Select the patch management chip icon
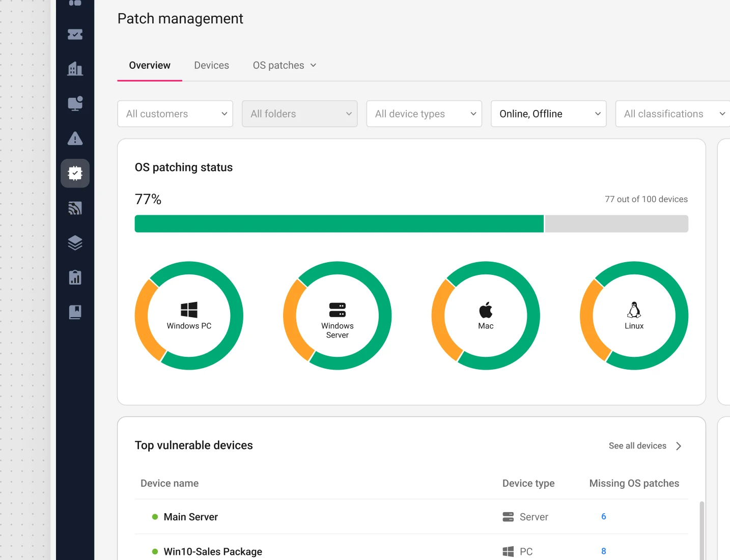The height and width of the screenshot is (560, 730). coord(75,173)
